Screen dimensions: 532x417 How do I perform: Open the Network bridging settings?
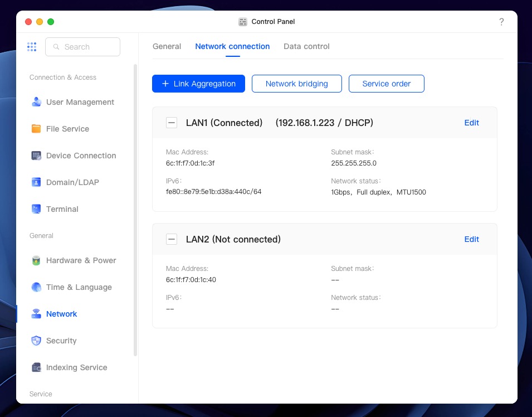297,84
